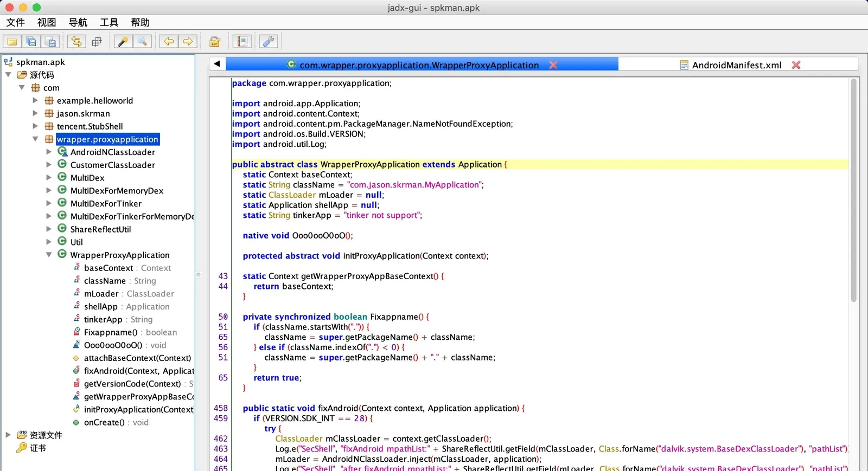Click the sync with editor arrows icon
Image resolution: width=868 pixels, height=471 pixels.
76,42
